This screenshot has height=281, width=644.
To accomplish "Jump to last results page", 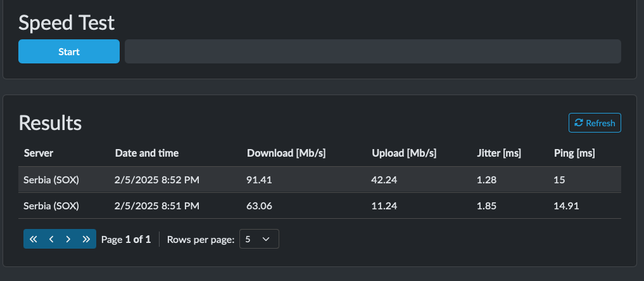I will (x=86, y=239).
